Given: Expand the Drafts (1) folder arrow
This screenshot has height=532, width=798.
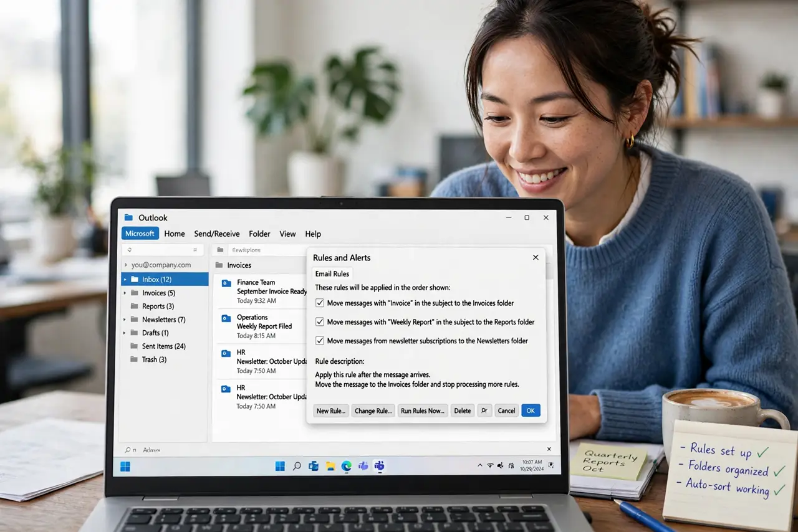Looking at the screenshot, I should click(125, 333).
